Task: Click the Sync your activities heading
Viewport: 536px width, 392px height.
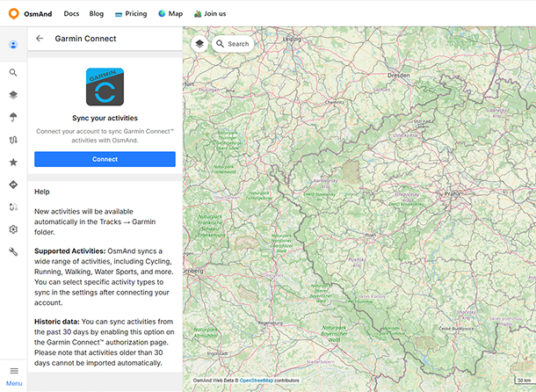Action: click(x=105, y=118)
